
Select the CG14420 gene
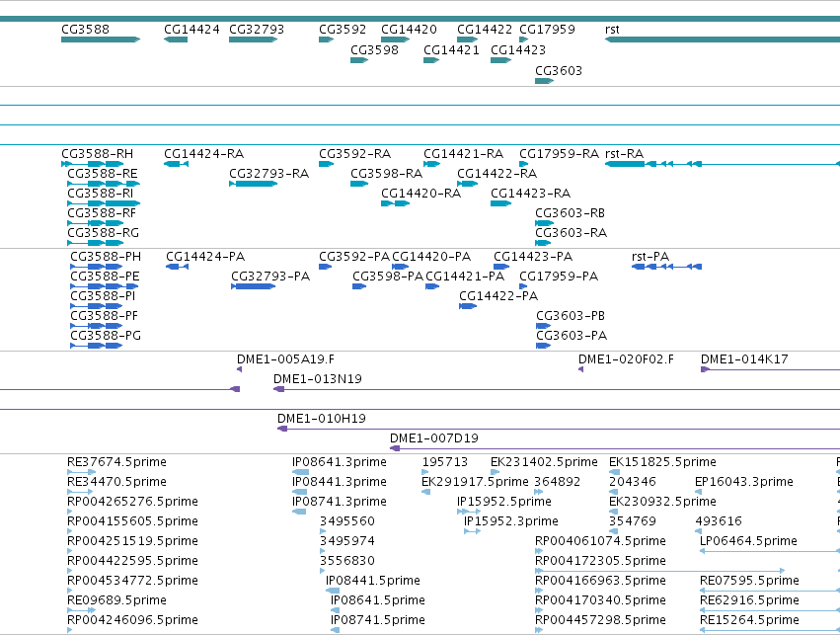click(x=396, y=40)
